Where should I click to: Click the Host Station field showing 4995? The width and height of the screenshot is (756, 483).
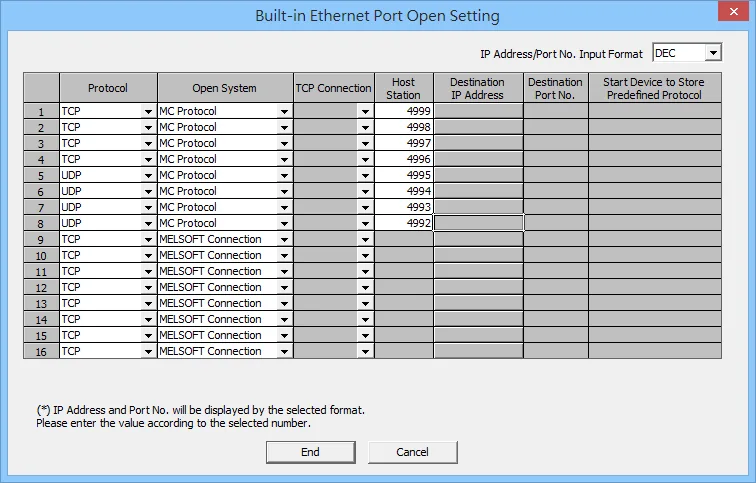[x=404, y=175]
